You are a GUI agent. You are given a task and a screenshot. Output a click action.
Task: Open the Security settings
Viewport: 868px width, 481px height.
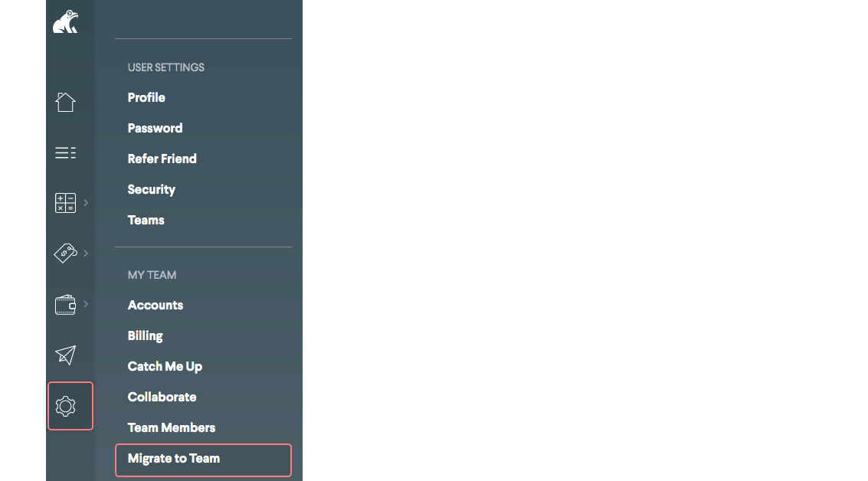(x=151, y=189)
